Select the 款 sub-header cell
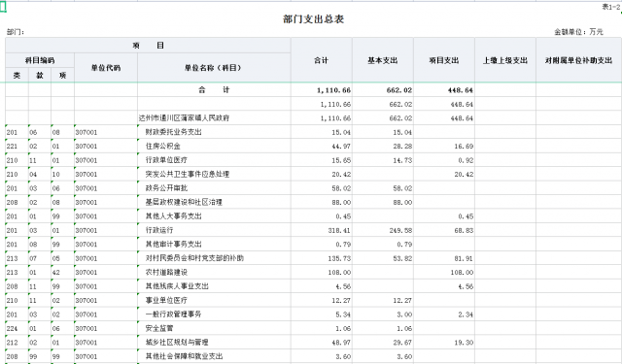622x364 pixels. [40, 76]
